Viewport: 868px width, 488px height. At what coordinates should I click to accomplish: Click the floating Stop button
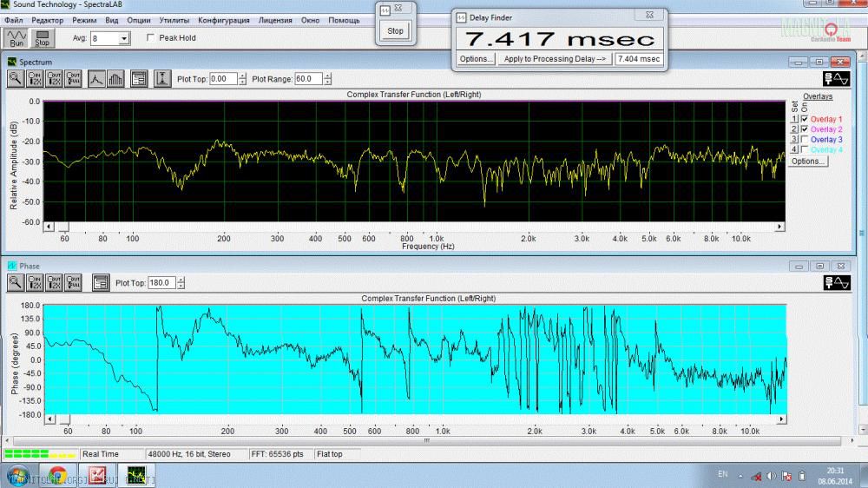coord(395,31)
